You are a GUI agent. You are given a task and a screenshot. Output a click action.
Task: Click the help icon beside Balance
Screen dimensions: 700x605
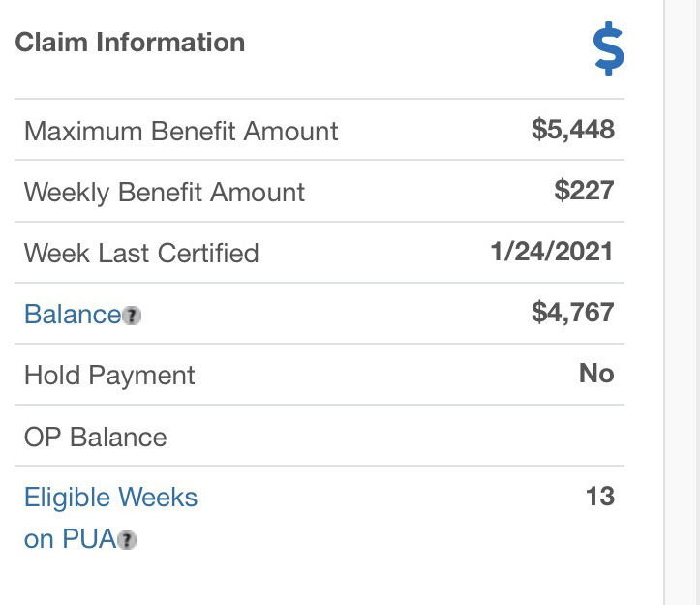click(x=133, y=316)
